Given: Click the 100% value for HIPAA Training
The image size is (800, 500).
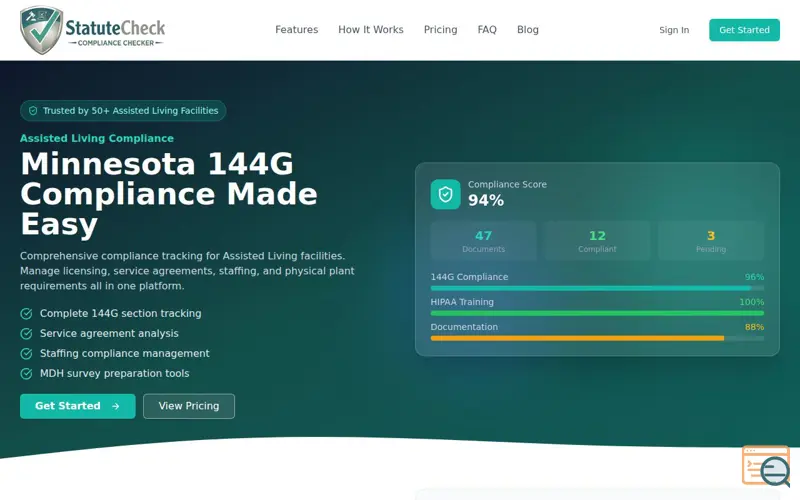Looking at the screenshot, I should 752,302.
